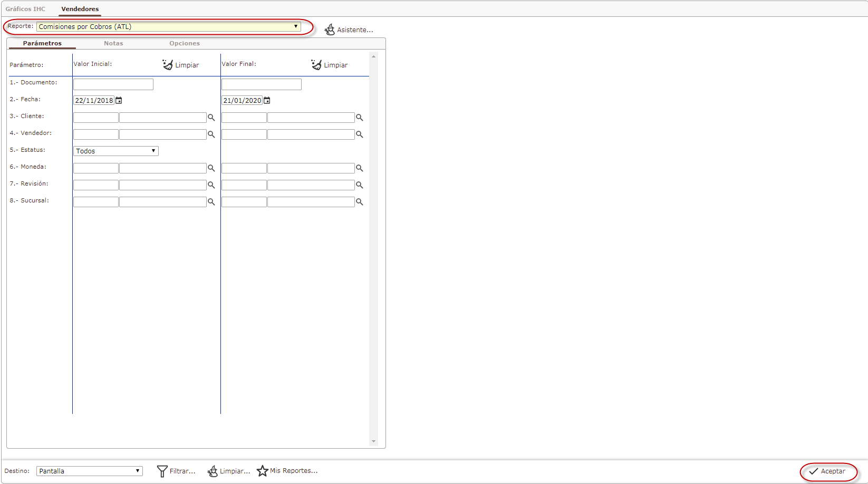Search initial Cliente with magnifier icon
This screenshot has width=868, height=484.
click(211, 118)
